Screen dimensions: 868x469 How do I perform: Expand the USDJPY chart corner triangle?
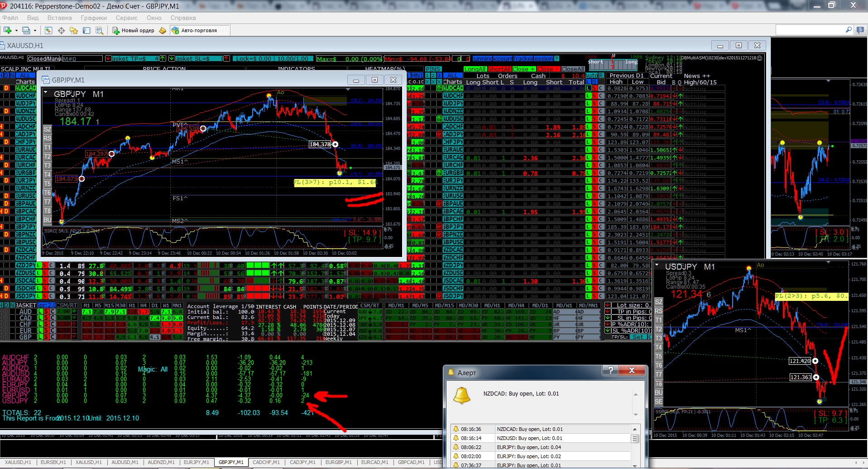pyautogui.click(x=657, y=265)
